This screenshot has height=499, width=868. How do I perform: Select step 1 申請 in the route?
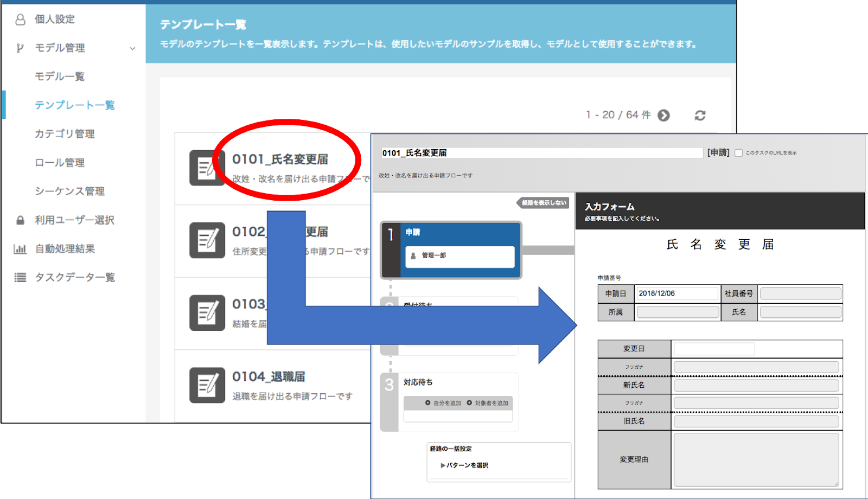click(x=451, y=250)
